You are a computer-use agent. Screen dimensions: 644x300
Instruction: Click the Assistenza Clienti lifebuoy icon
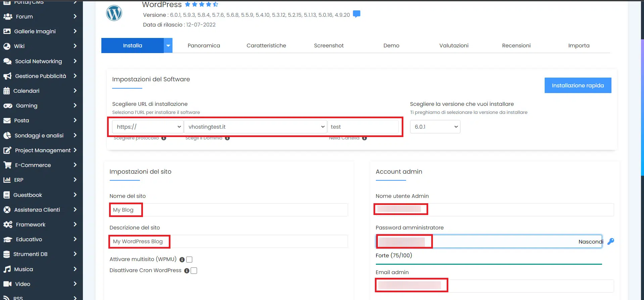[7, 210]
